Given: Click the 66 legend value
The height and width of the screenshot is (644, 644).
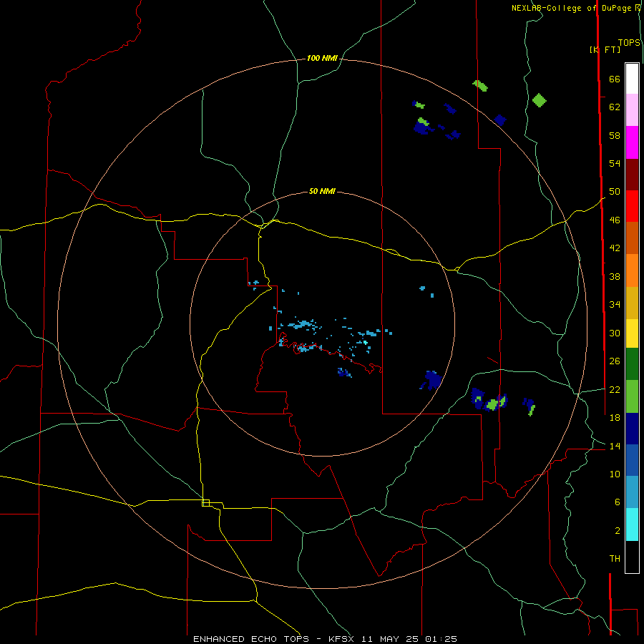Looking at the screenshot, I should coord(615,79).
